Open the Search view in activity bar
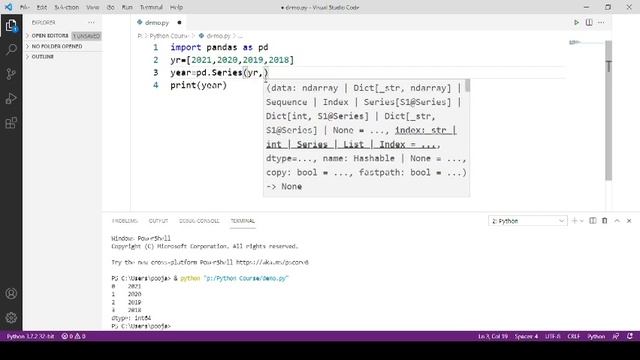The height and width of the screenshot is (360, 640). point(11,50)
